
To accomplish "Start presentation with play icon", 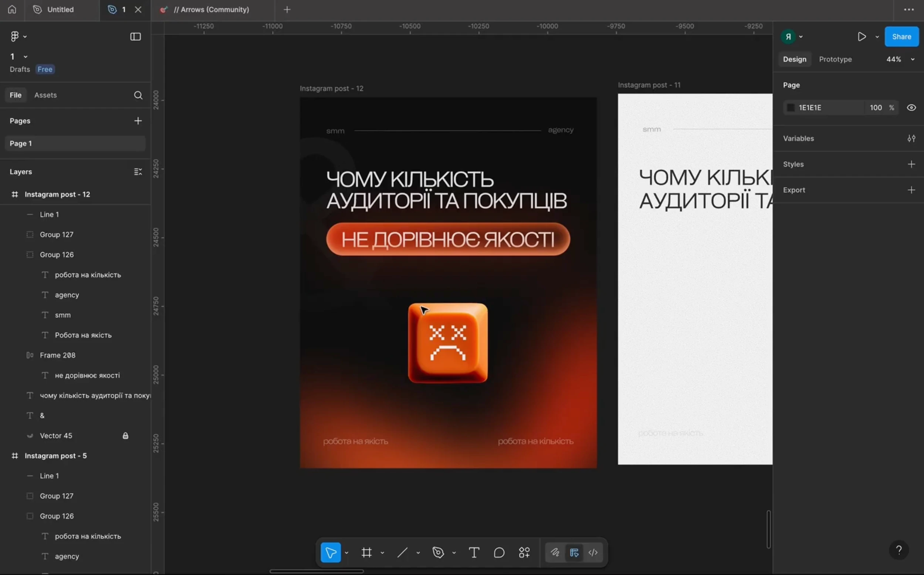I will click(x=862, y=37).
